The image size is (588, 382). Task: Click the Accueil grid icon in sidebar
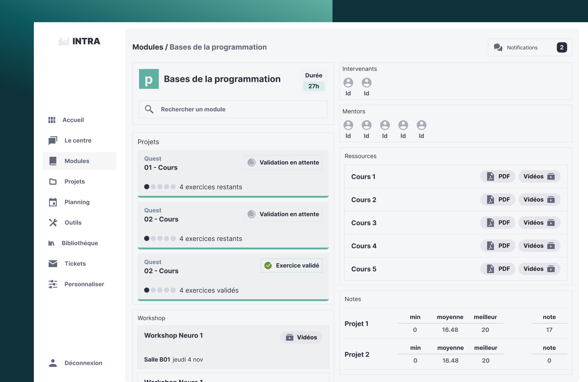(52, 120)
